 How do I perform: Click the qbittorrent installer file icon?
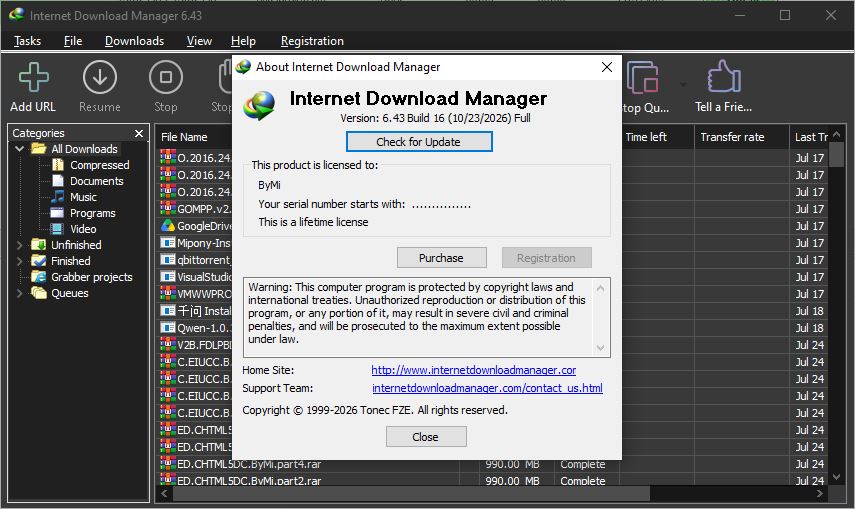pyautogui.click(x=167, y=260)
